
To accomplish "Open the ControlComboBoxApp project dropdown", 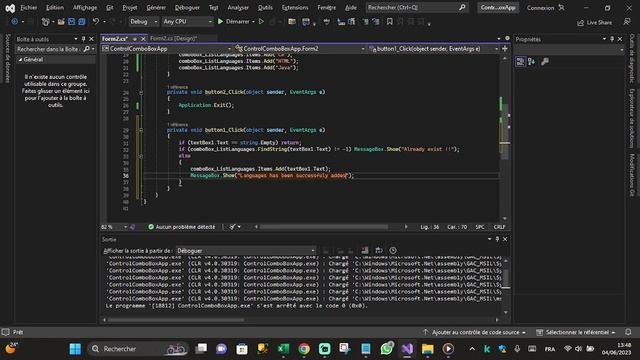I will coord(167,49).
